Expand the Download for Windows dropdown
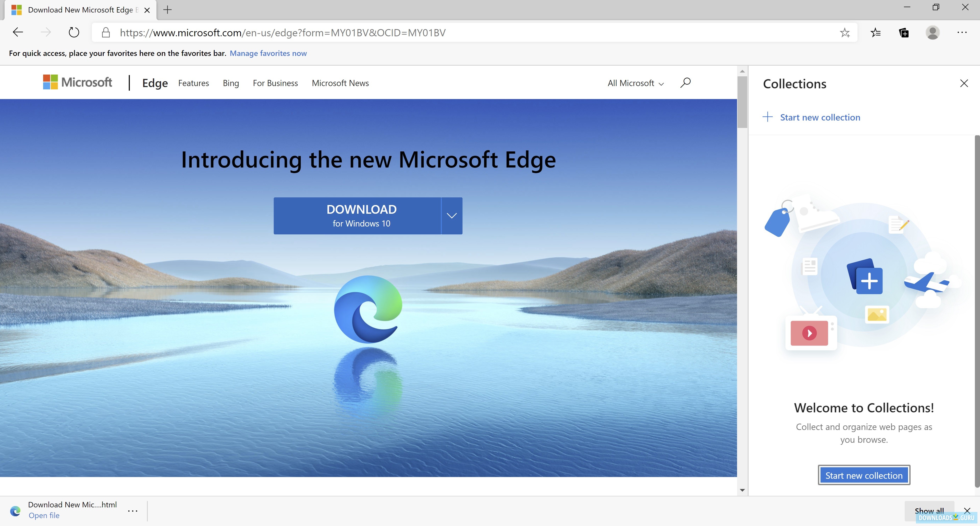The width and height of the screenshot is (980, 526). 452,215
